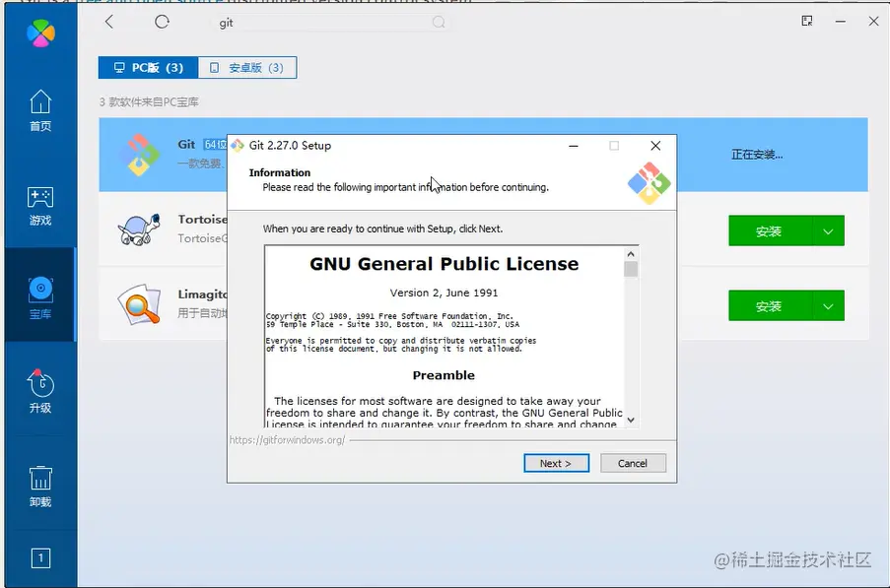Click the Tortoise app name text
This screenshot has height=588, width=890.
pos(203,220)
